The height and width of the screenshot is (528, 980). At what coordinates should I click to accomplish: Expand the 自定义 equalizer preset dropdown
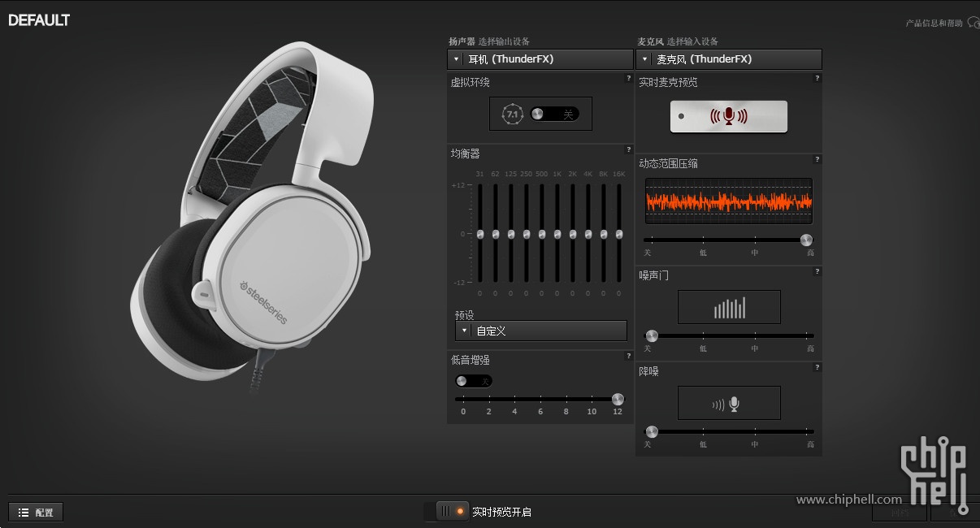point(541,331)
